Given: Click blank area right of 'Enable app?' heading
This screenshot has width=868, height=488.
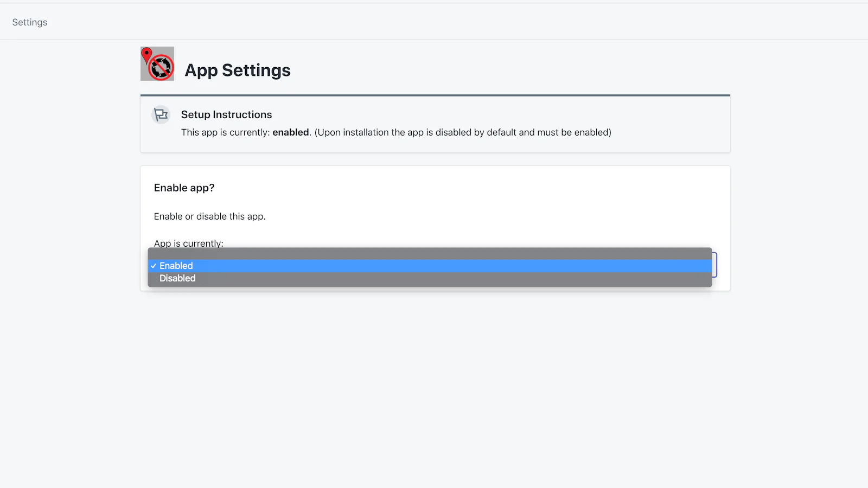Looking at the screenshot, I should [461, 188].
